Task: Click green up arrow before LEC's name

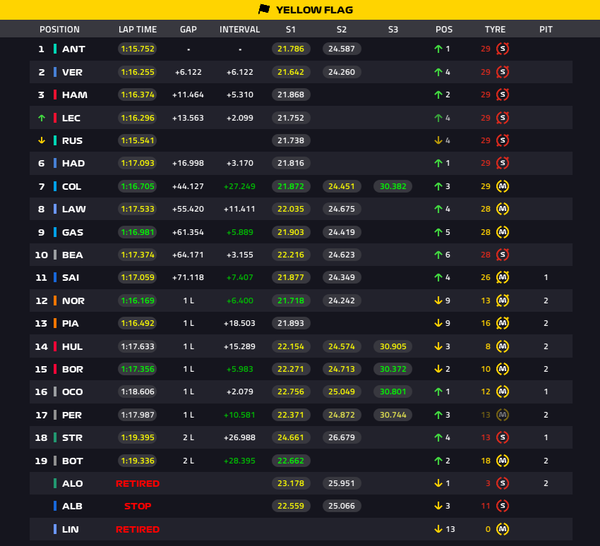Action: tap(42, 118)
